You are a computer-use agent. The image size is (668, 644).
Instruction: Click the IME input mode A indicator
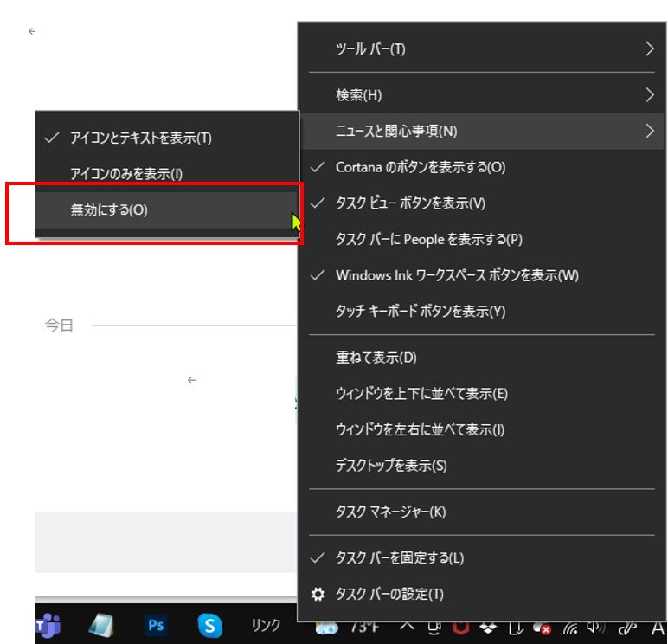658,628
